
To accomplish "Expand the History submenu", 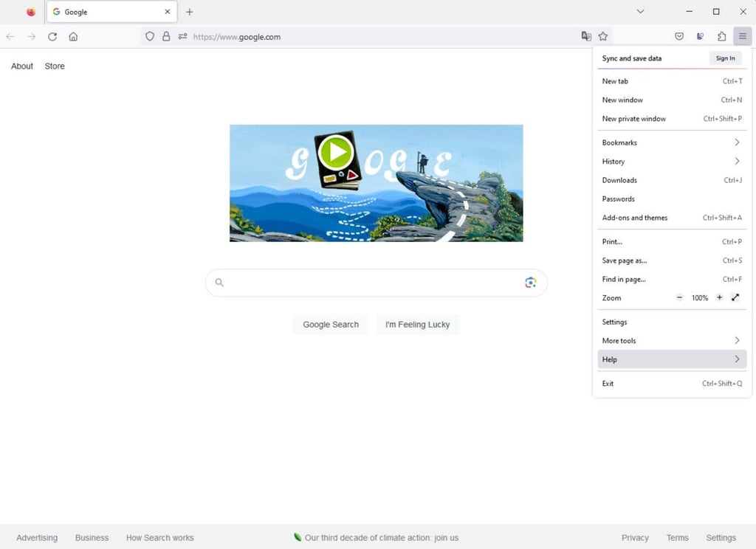I will [x=672, y=162].
